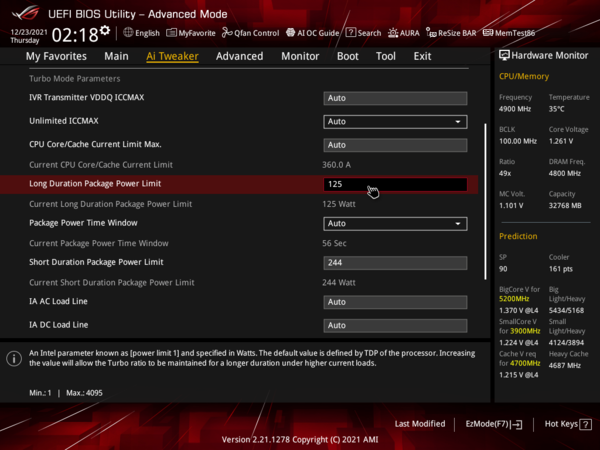The width and height of the screenshot is (600, 450).
Task: Expand the Unlimited ICCMAX dropdown
Action: (x=395, y=121)
